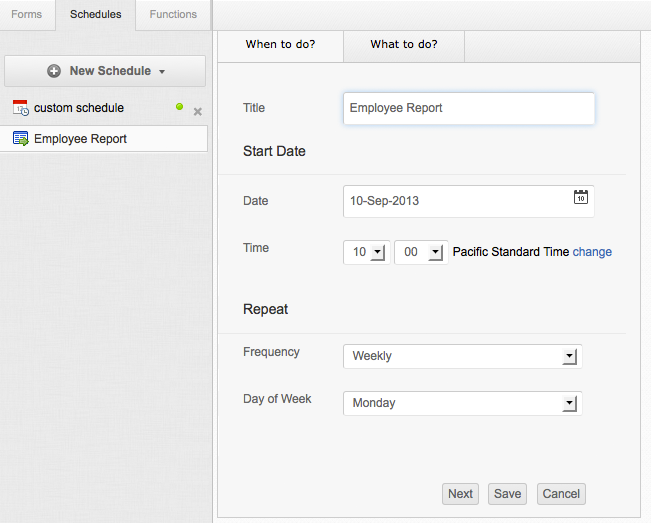Open the What to do? tab

tap(404, 45)
